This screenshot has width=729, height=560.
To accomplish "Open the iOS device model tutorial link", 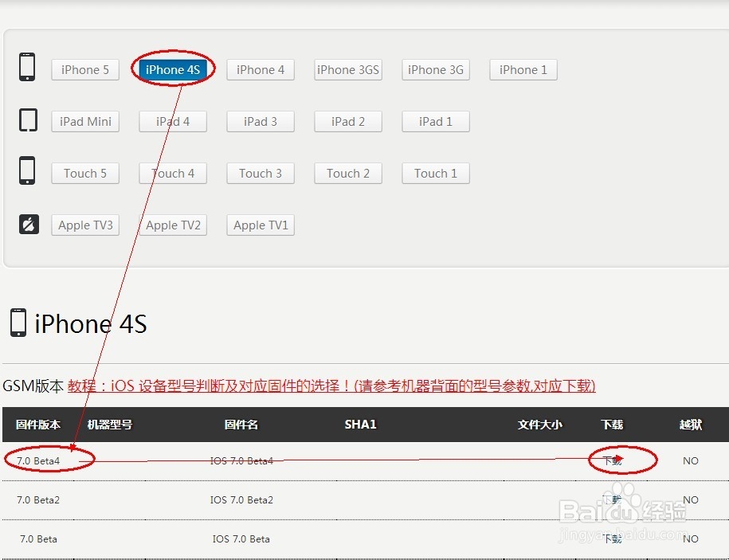I will click(x=331, y=386).
